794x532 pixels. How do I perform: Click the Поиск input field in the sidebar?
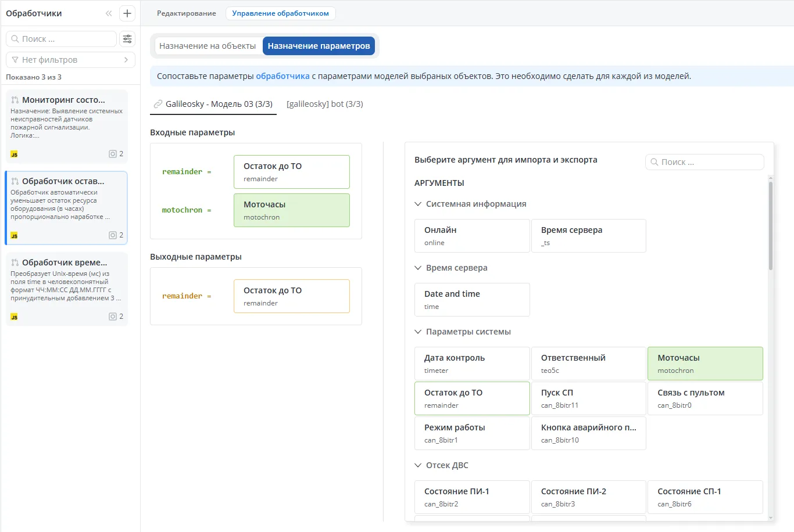click(x=60, y=38)
